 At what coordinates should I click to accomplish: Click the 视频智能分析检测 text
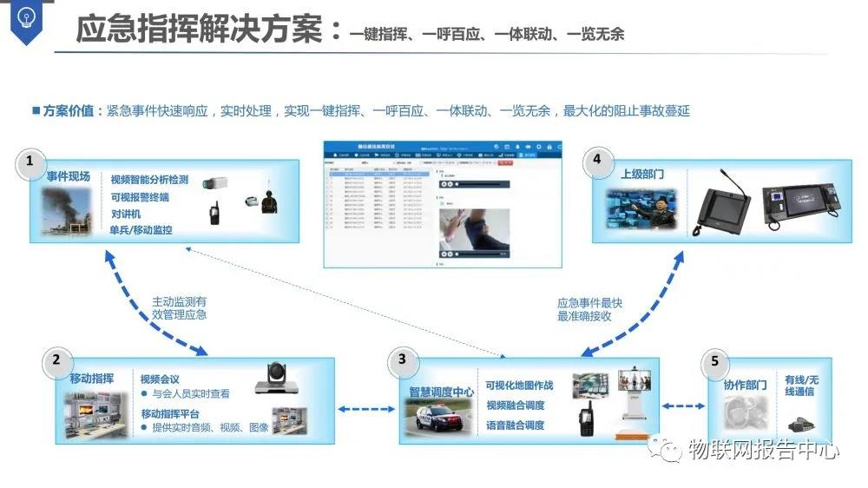149,180
